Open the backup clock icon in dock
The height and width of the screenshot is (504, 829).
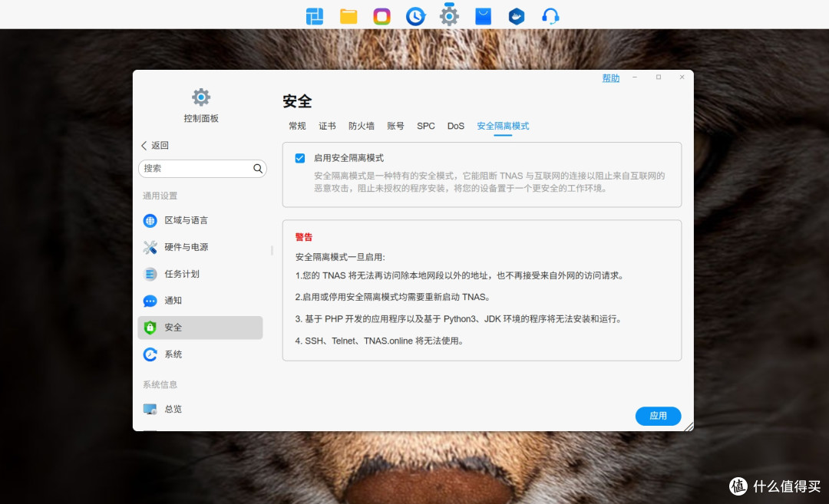click(415, 16)
